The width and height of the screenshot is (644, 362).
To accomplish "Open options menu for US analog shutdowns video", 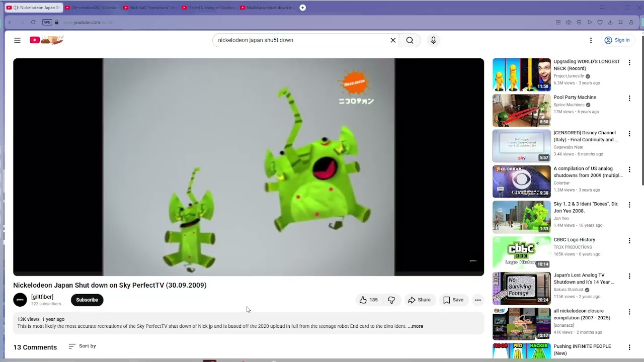I will coord(629,169).
